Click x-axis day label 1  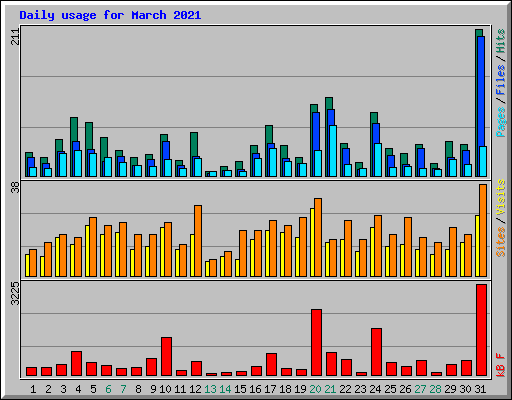pos(33,389)
